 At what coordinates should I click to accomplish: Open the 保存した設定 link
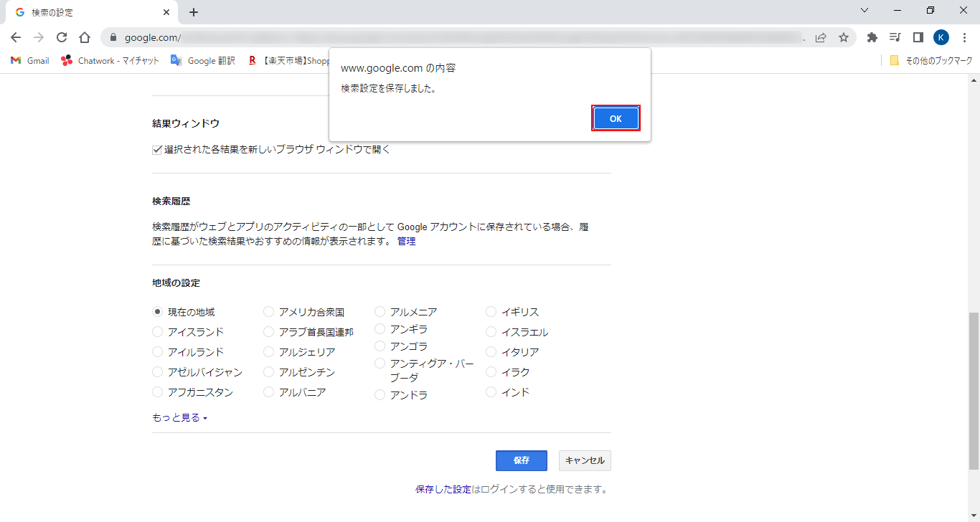tap(443, 490)
